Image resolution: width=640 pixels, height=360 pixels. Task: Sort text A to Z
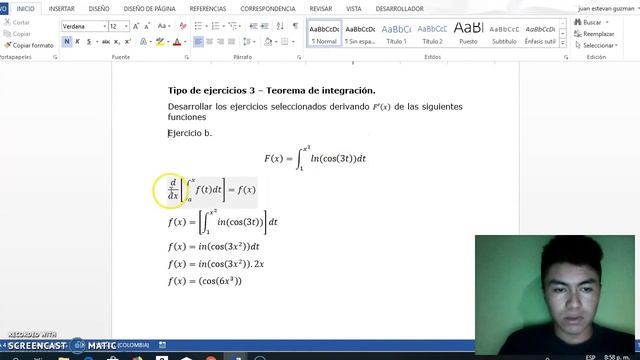coord(280,26)
